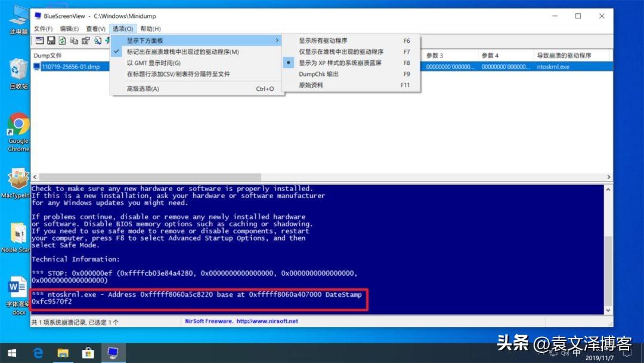
Task: Click the Save floppy disk toolbar icon
Action: pos(51,40)
